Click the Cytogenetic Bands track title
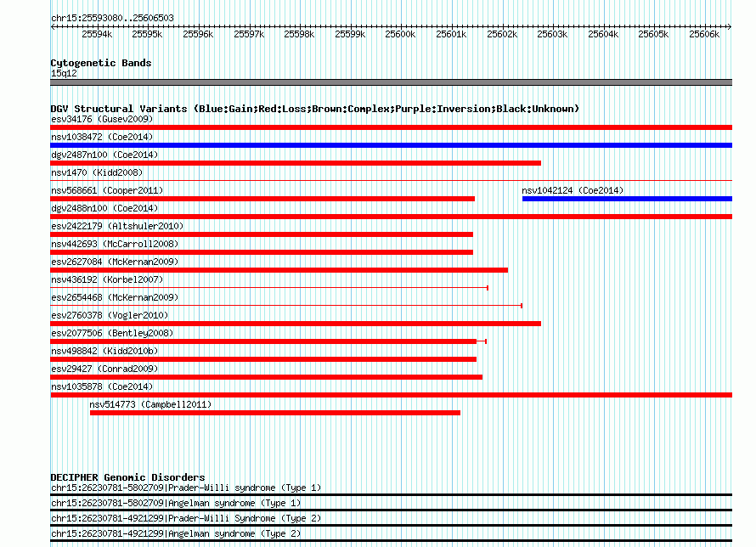This screenshot has width=756, height=547. pyautogui.click(x=101, y=63)
